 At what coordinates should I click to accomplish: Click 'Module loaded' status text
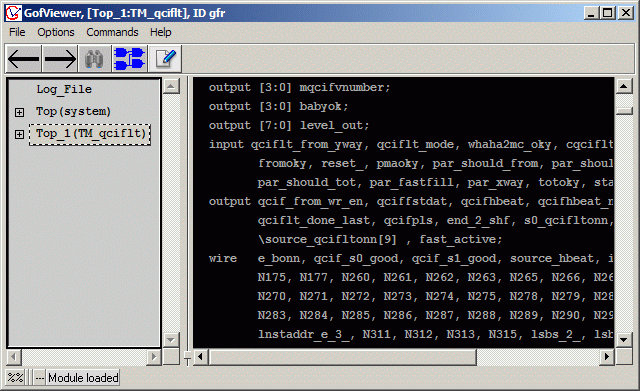(83, 378)
